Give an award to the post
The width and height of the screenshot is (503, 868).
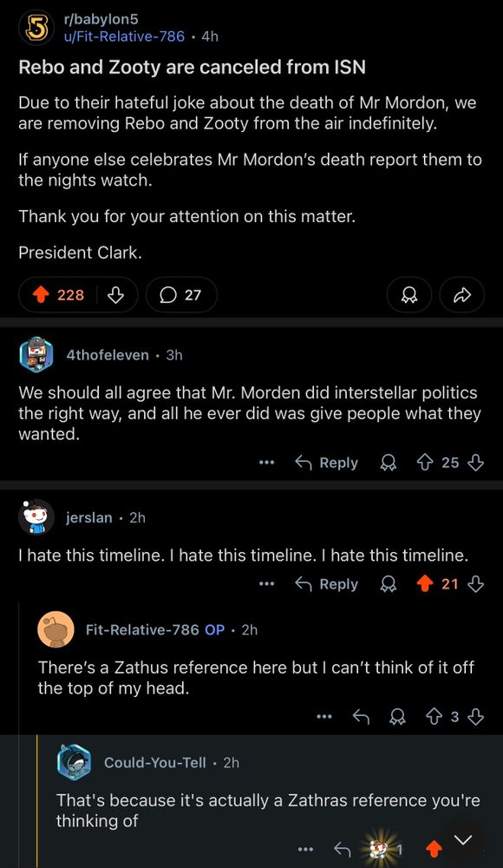coord(408,294)
